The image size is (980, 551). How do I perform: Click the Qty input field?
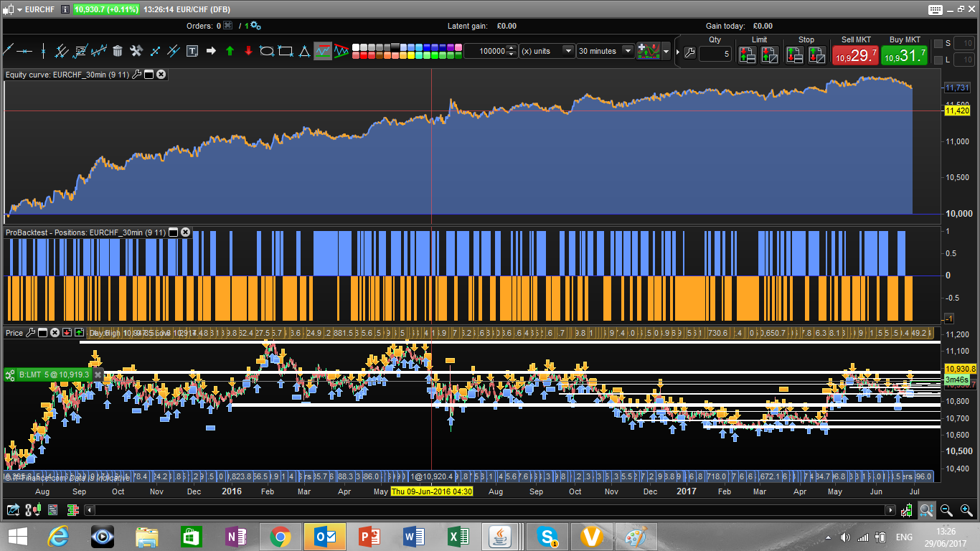pos(715,54)
